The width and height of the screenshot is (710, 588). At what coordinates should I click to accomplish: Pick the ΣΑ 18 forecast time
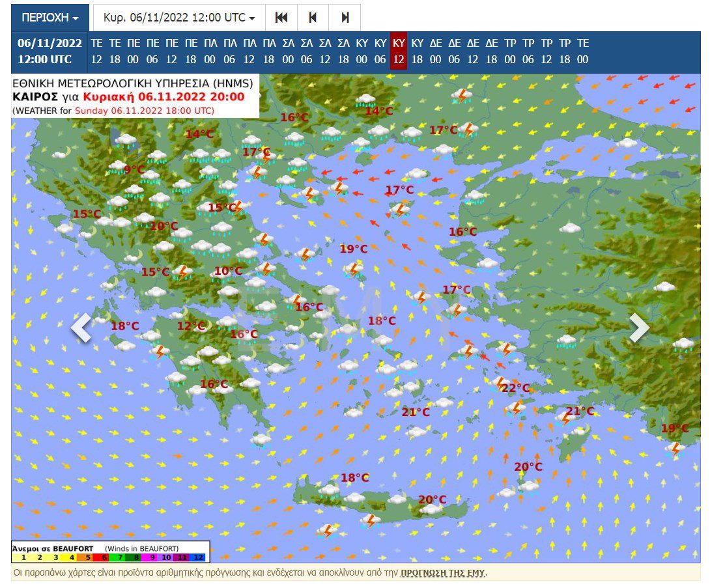(x=343, y=51)
